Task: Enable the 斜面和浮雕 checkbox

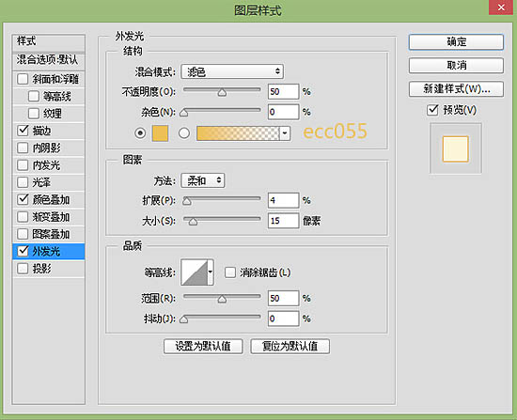Action: 23,79
